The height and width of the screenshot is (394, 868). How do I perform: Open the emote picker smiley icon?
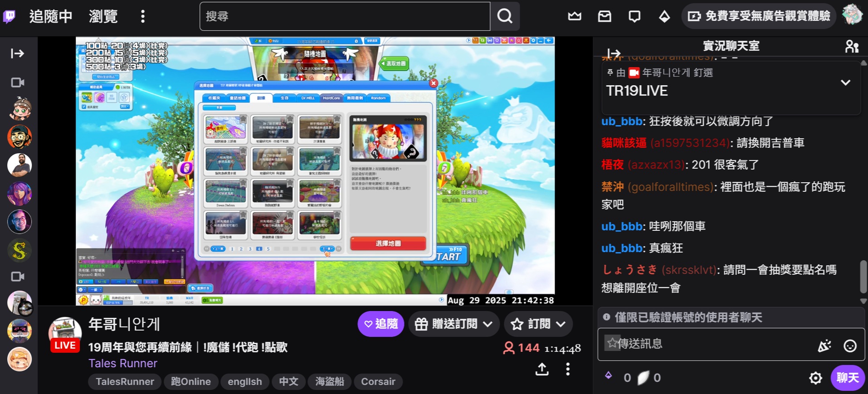tap(850, 346)
